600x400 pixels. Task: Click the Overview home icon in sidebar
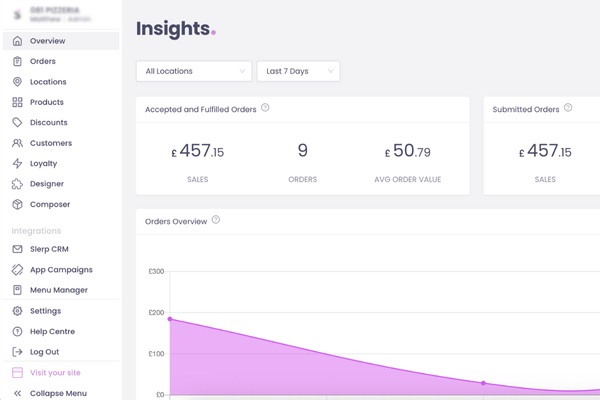(18, 41)
